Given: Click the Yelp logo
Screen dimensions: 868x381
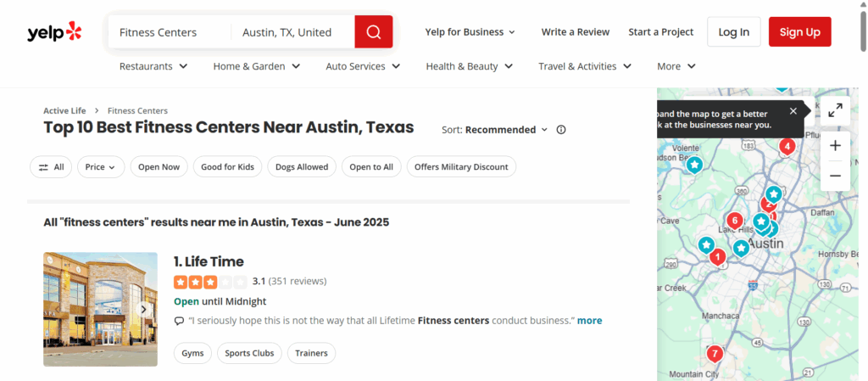Looking at the screenshot, I should (54, 32).
